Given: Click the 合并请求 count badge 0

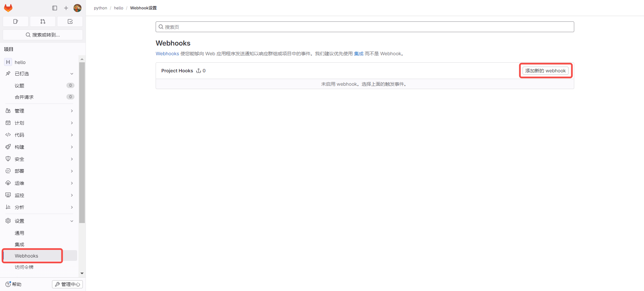Looking at the screenshot, I should point(70,97).
